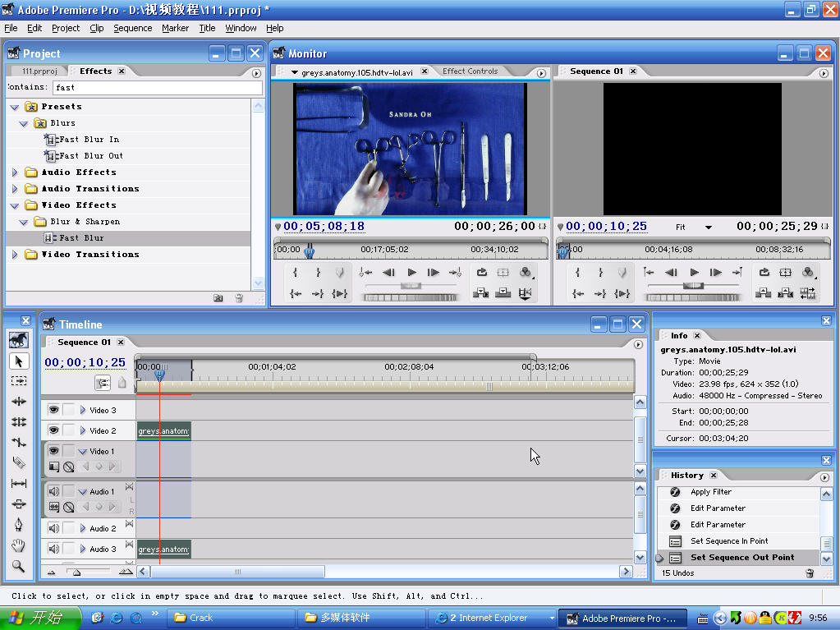Select the Slide tool
Screen dimensions: 840x630
[19, 504]
